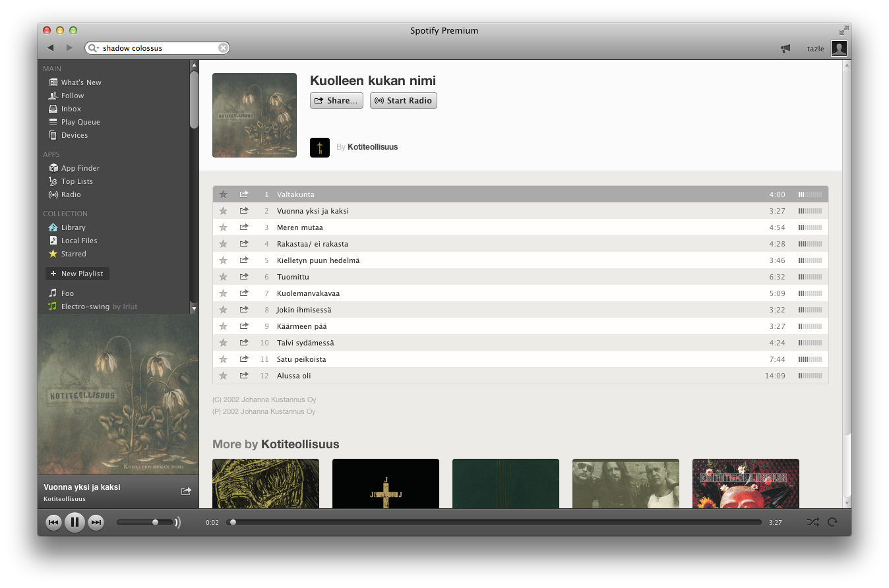Click the volume speaker icon
The height and width of the screenshot is (588, 889).
click(x=177, y=523)
